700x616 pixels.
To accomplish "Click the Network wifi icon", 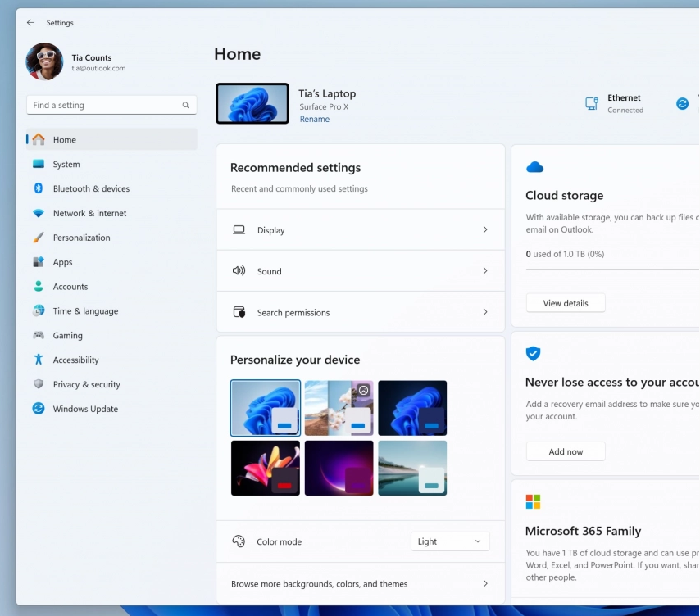I will (39, 213).
